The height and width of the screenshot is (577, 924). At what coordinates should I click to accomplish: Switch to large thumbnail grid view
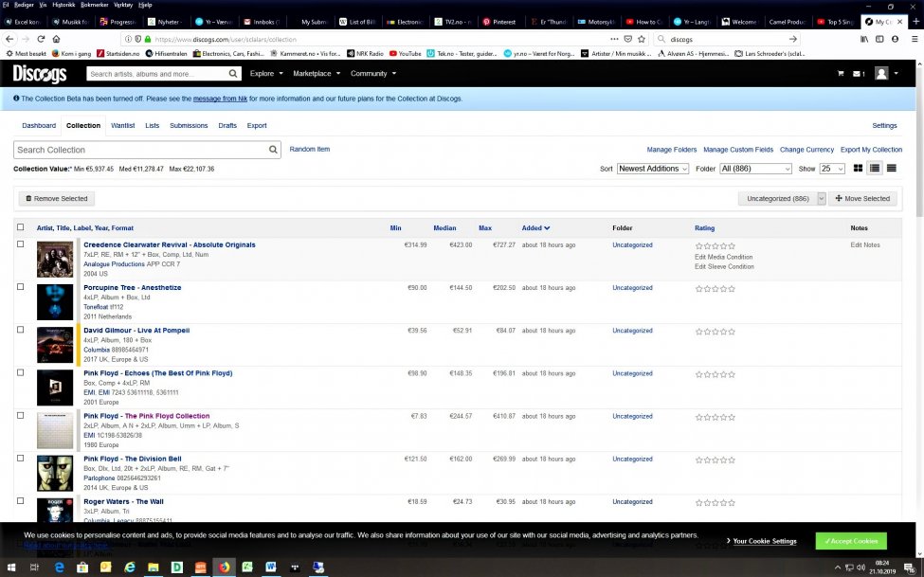pos(859,168)
